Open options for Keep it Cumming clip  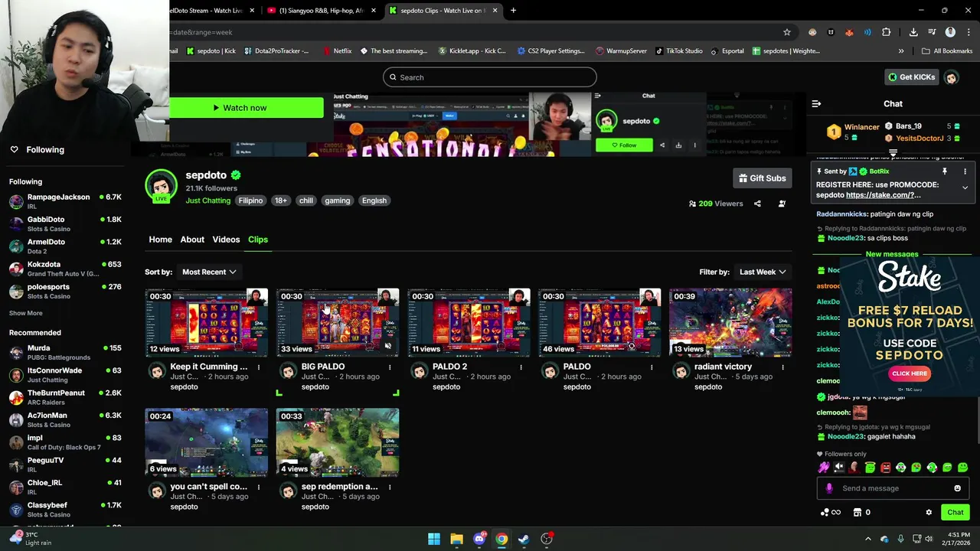[x=259, y=367]
